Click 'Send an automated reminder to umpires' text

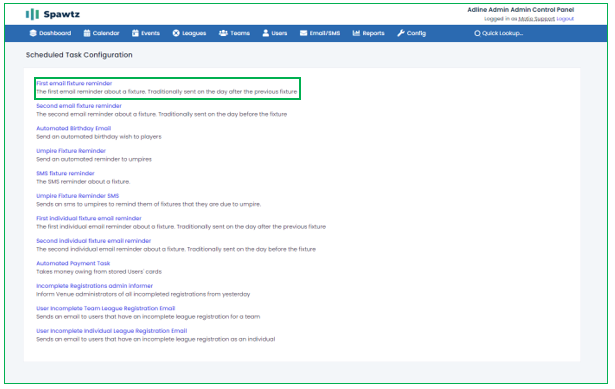(x=94, y=159)
